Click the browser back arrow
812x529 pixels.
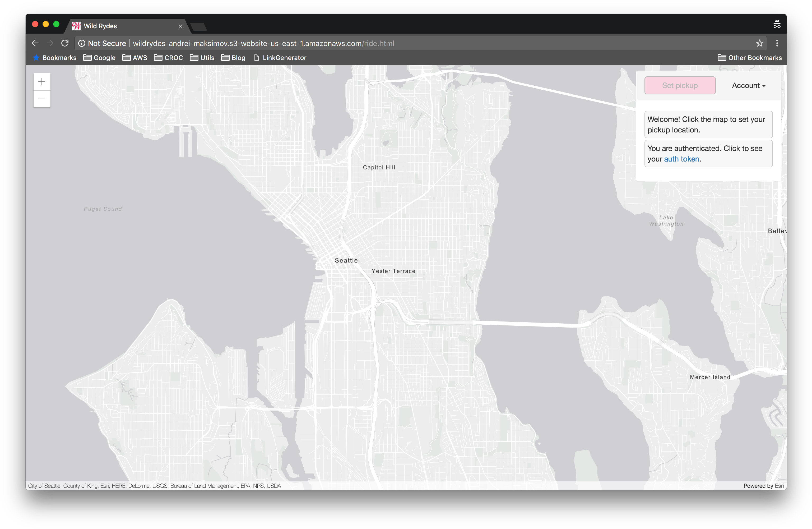point(35,43)
